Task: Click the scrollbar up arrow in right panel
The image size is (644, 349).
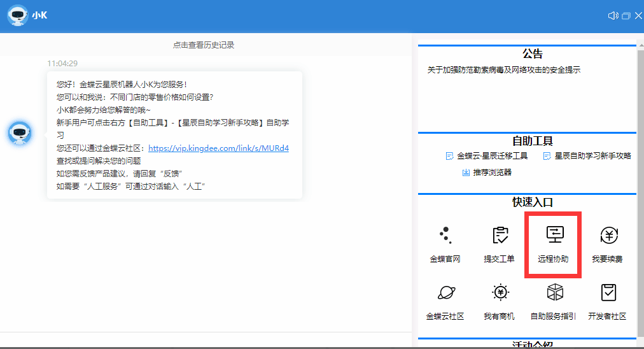Action: pos(641,45)
